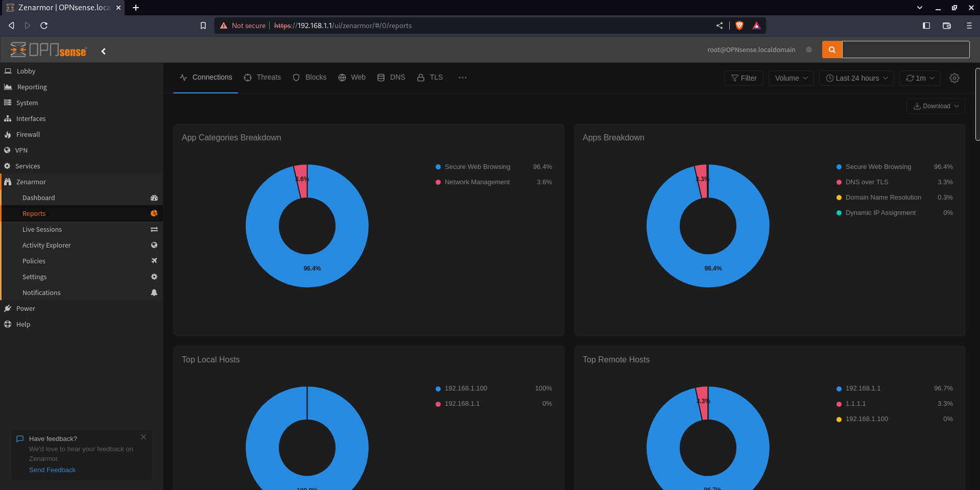The height and width of the screenshot is (490, 980).
Task: Click the pink Network Management pie slice
Action: click(x=301, y=181)
